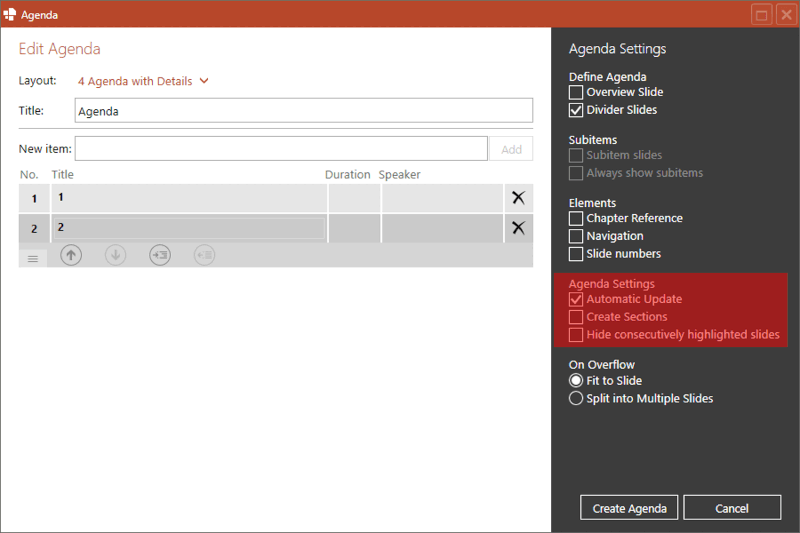Click the New item text field
The width and height of the screenshot is (800, 533).
(281, 149)
